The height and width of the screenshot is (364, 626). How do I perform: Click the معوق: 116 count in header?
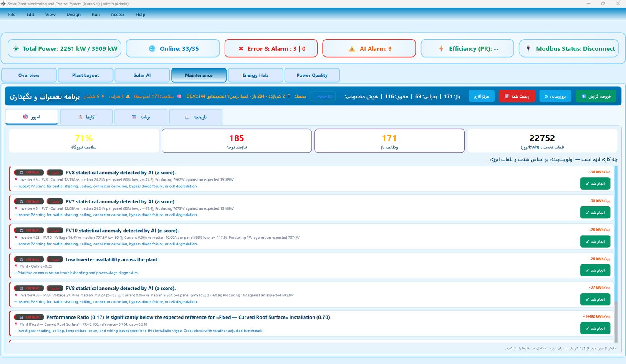pos(396,96)
